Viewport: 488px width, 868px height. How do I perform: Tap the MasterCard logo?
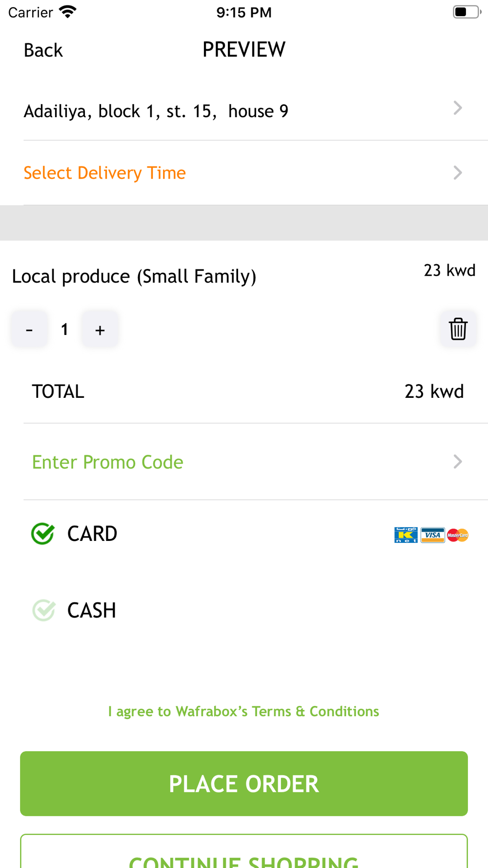click(458, 535)
